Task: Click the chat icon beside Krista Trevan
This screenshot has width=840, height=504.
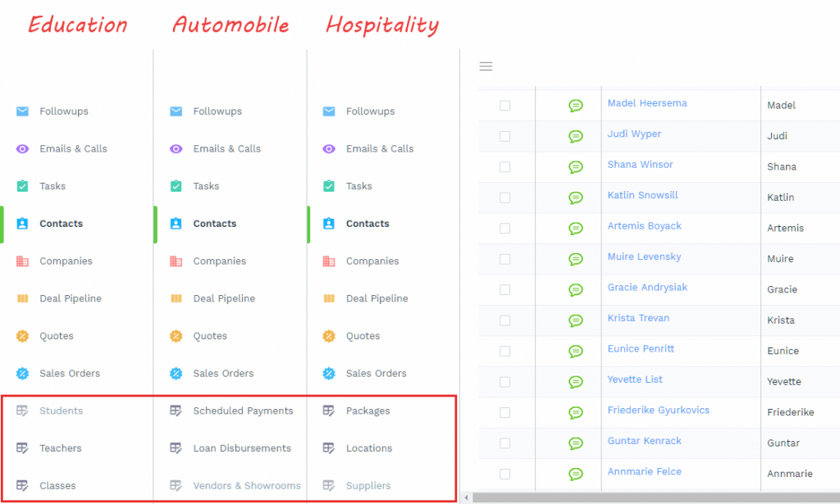Action: coord(576,320)
